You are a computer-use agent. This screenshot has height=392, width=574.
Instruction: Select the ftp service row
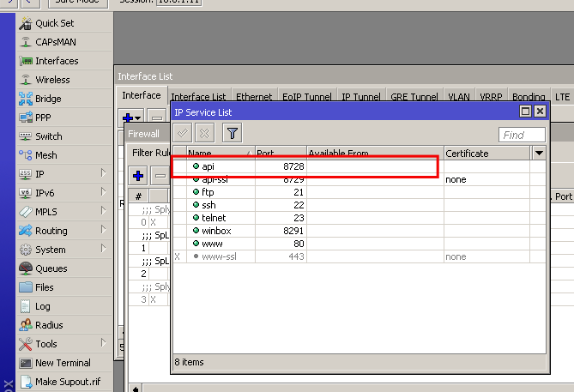click(x=359, y=192)
